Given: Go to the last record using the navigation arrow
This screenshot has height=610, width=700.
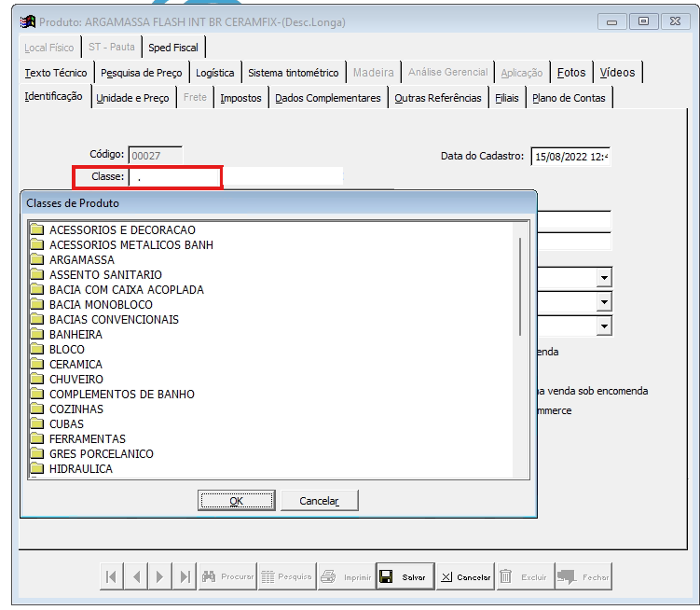Looking at the screenshot, I should [x=185, y=577].
